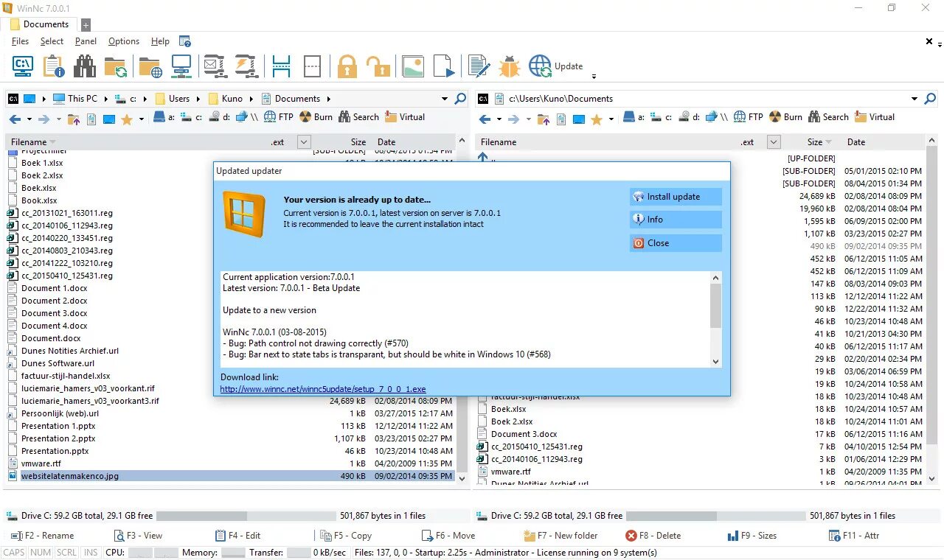Image resolution: width=944 pixels, height=560 pixels.
Task: Open right panel .ext filter dropdown
Action: [774, 142]
